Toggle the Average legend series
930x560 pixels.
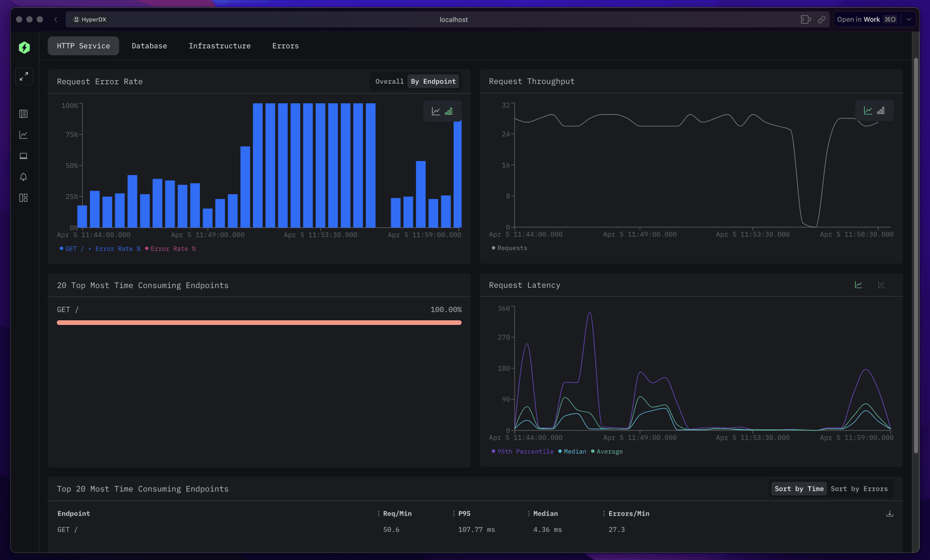[x=607, y=452]
